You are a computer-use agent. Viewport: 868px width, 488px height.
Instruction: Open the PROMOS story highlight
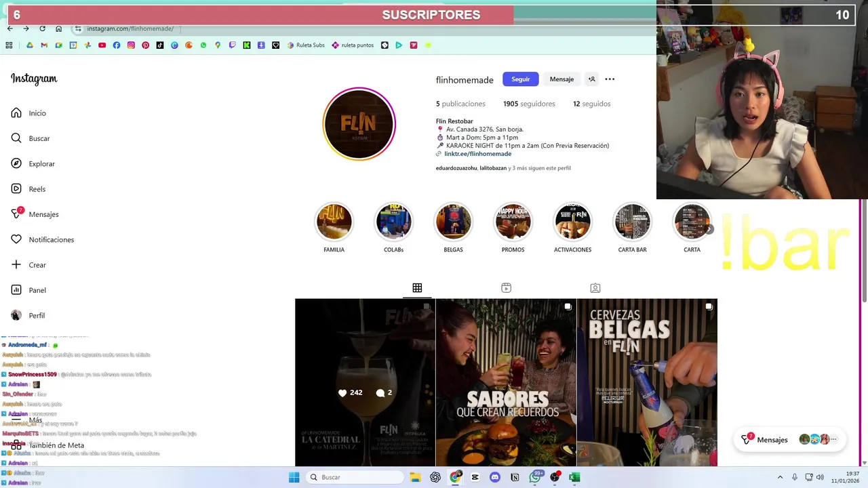(x=513, y=222)
